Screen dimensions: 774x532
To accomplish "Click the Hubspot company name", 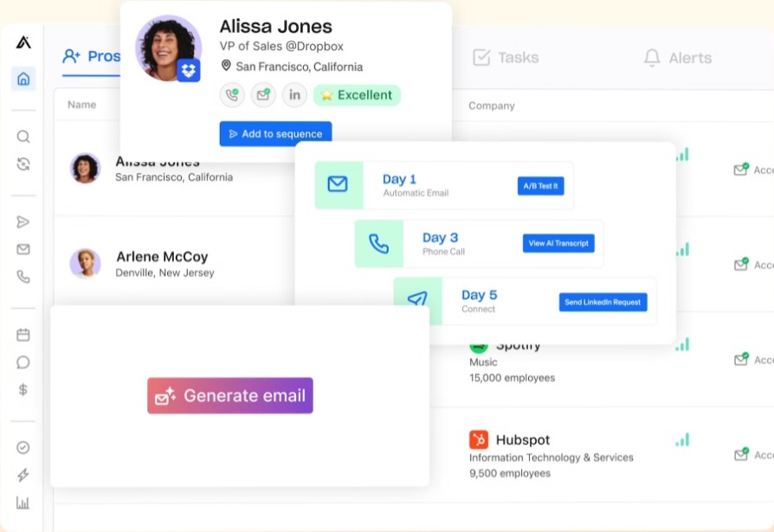I will pyautogui.click(x=523, y=439).
